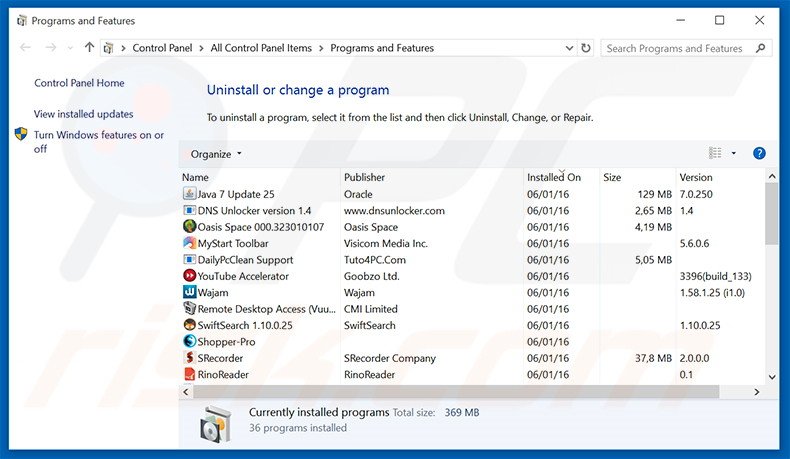Select the Oasis Space 000.323010107 entry
Viewport: 790px width, 459px height.
tap(260, 227)
